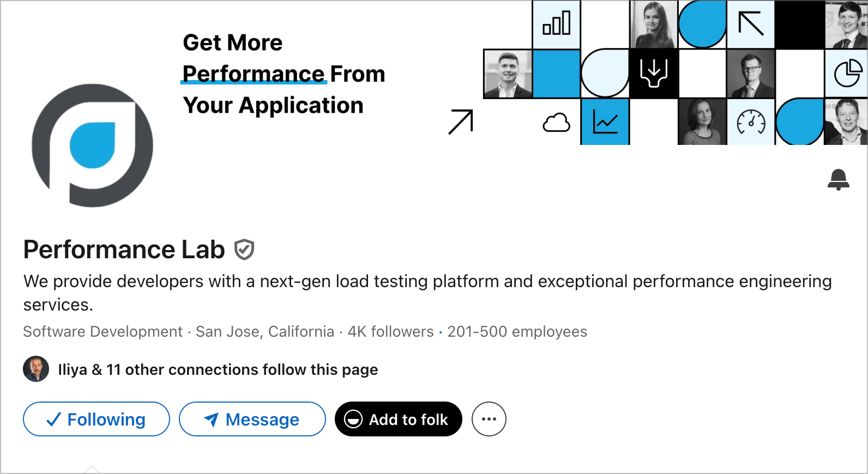Click the Performance Lab page title
Image resolution: width=868 pixels, height=474 pixels.
pyautogui.click(x=123, y=250)
